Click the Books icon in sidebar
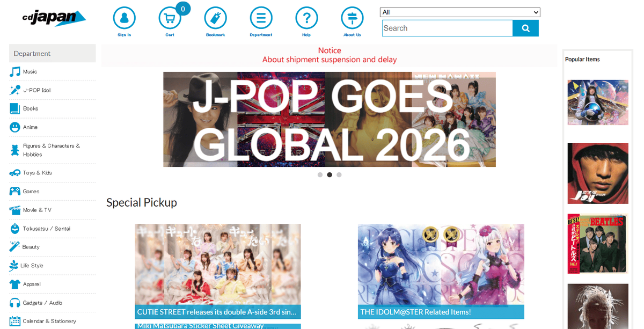The width and height of the screenshot is (644, 329). coord(15,108)
